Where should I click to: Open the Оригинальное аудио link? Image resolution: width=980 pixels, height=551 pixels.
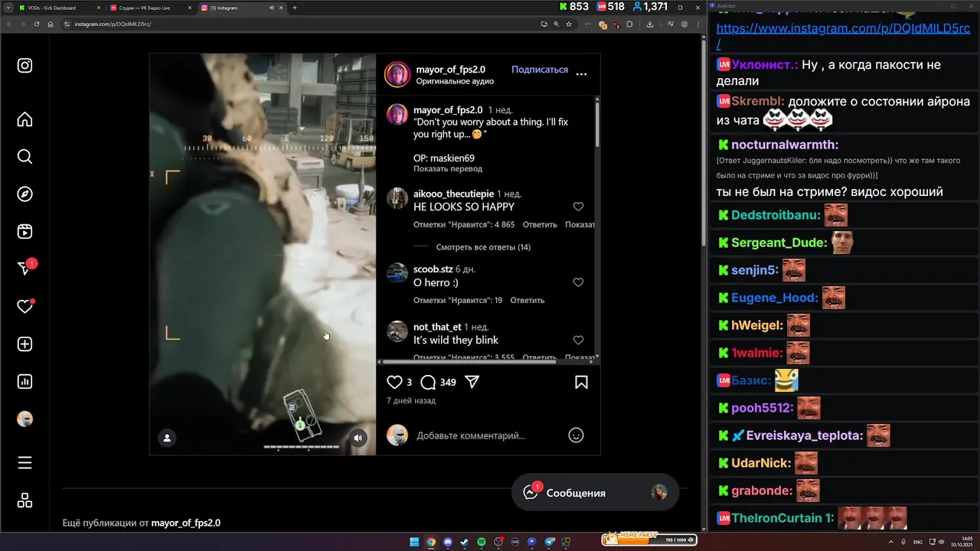click(x=455, y=81)
